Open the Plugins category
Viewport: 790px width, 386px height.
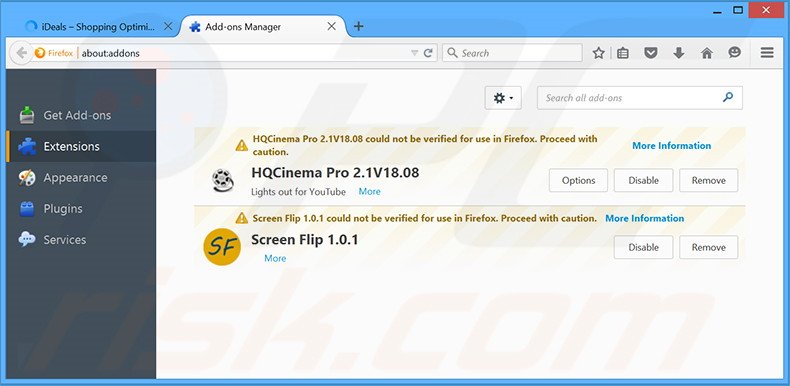point(81,209)
